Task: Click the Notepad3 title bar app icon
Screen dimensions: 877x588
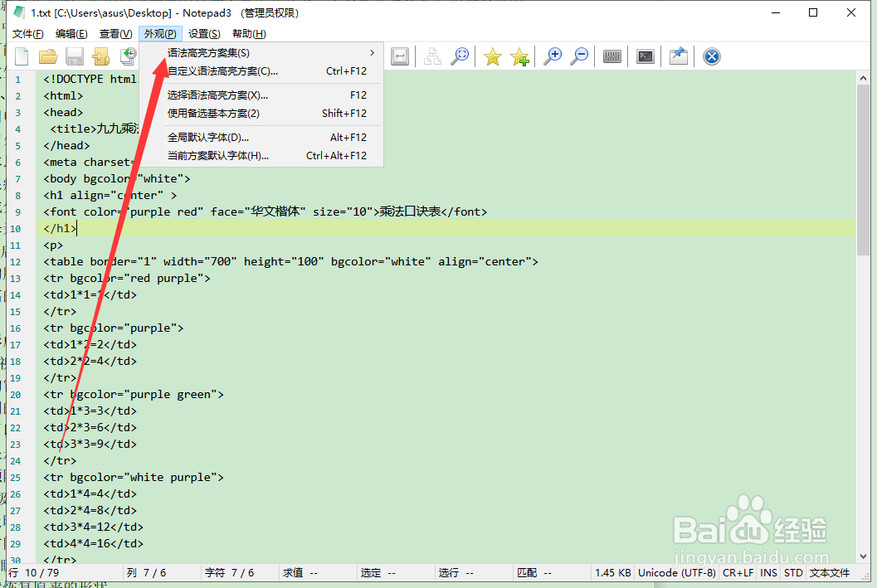Action: point(19,12)
